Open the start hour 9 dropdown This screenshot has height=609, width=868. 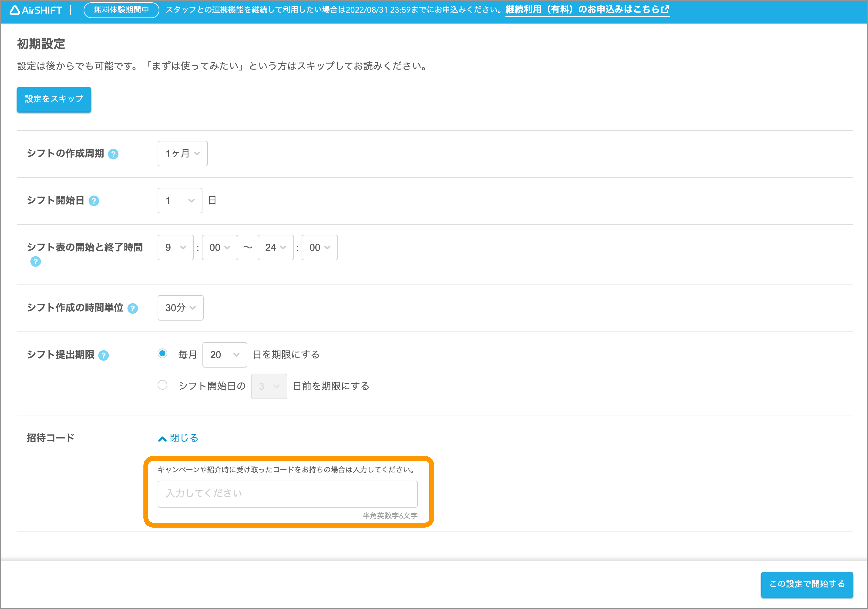(x=176, y=248)
